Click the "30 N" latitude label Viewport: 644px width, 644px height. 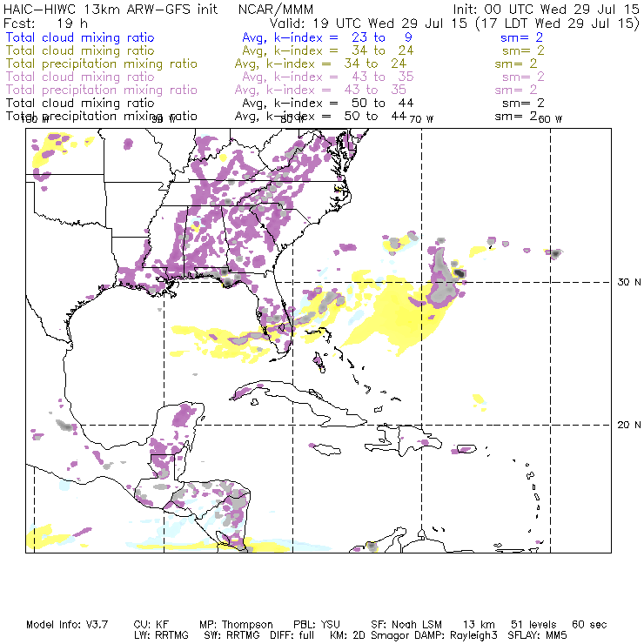click(x=629, y=282)
